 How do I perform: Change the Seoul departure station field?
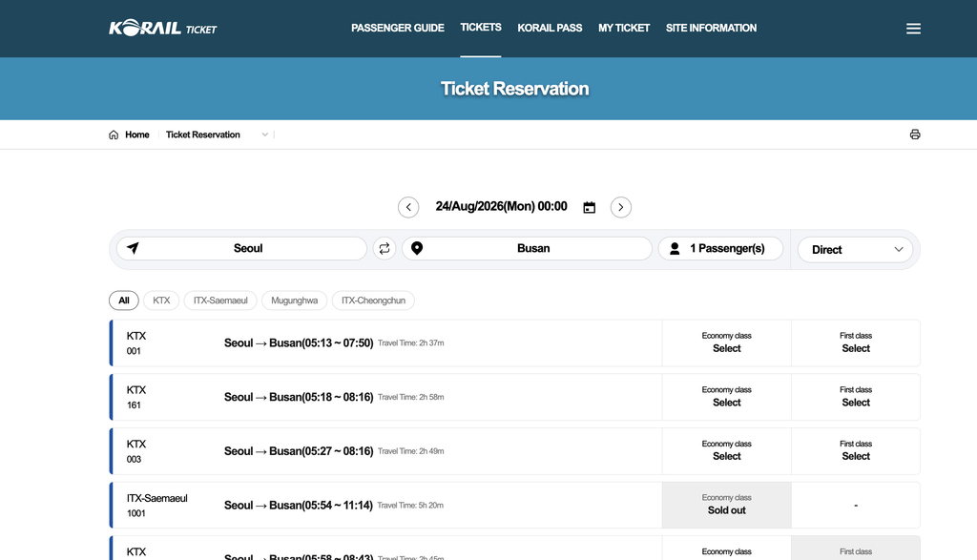pos(241,249)
